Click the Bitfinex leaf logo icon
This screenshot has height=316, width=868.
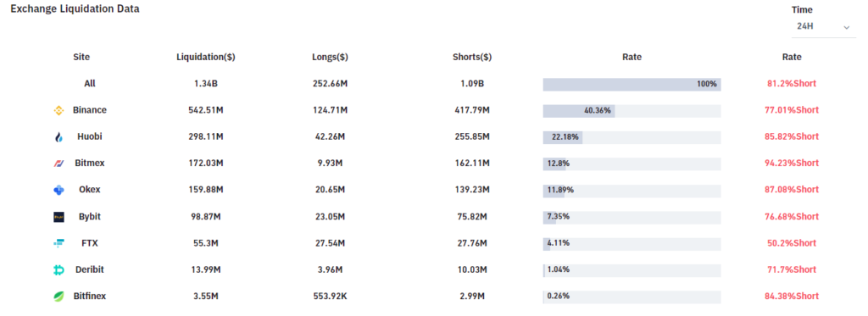pyautogui.click(x=58, y=297)
